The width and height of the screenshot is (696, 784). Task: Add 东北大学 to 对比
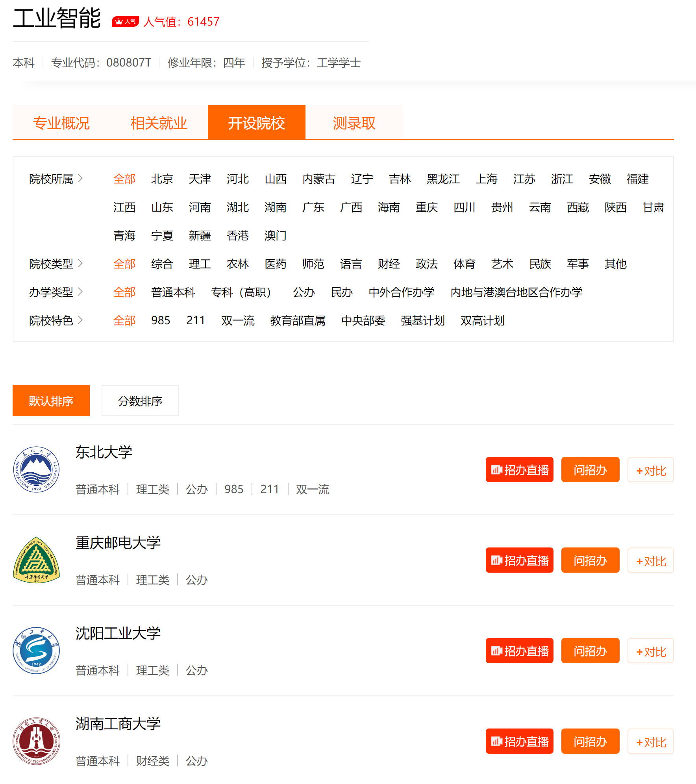pos(651,470)
